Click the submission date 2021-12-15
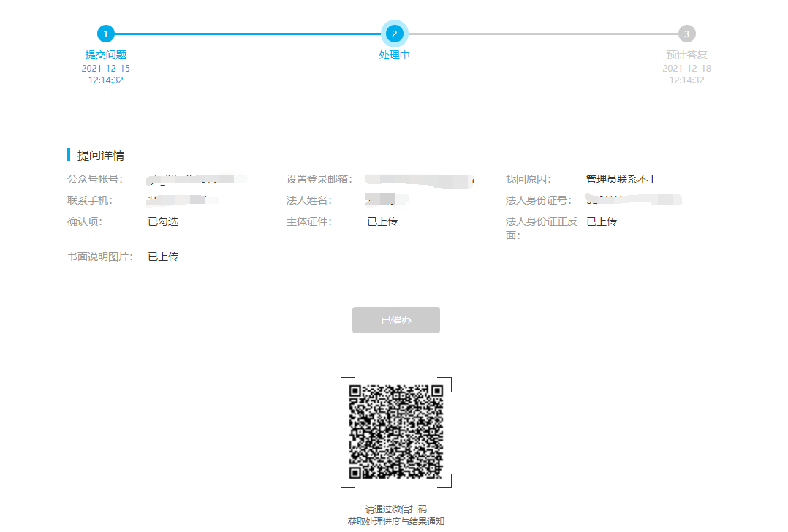 point(105,68)
